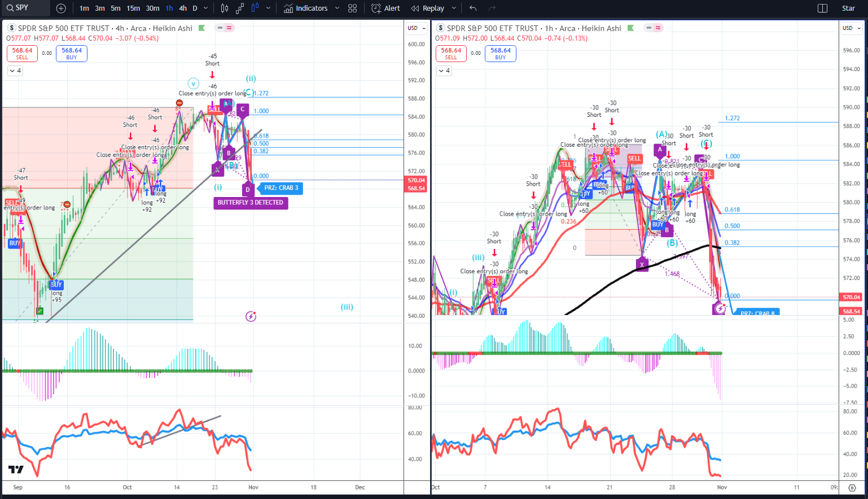Viewport: 868px width, 499px height.
Task: Open the chart settings gear icon
Action: point(852,488)
